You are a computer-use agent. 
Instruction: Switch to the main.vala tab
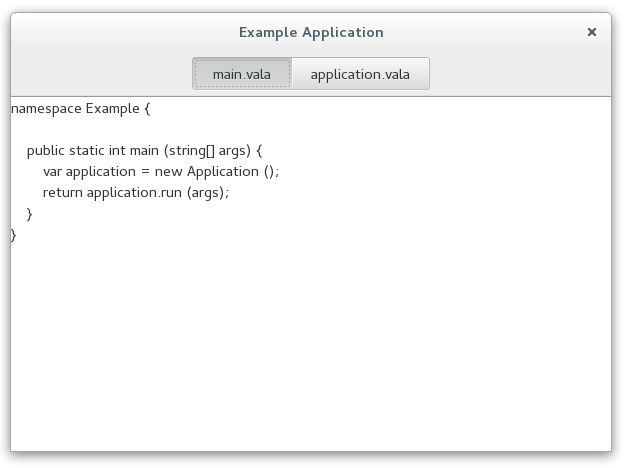coord(242,74)
